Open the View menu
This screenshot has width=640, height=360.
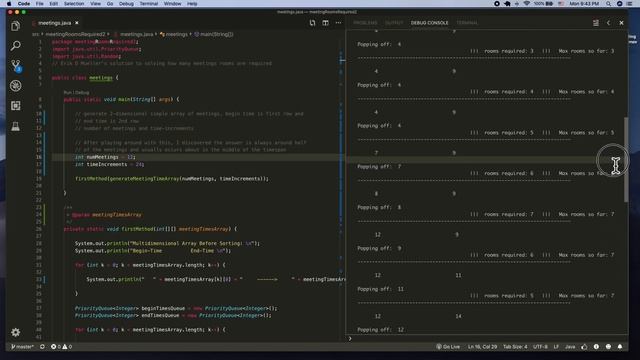pos(95,4)
